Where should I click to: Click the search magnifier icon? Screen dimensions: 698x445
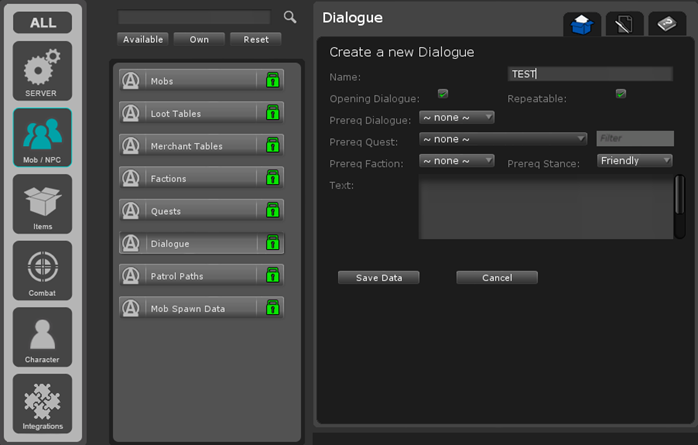click(x=290, y=17)
